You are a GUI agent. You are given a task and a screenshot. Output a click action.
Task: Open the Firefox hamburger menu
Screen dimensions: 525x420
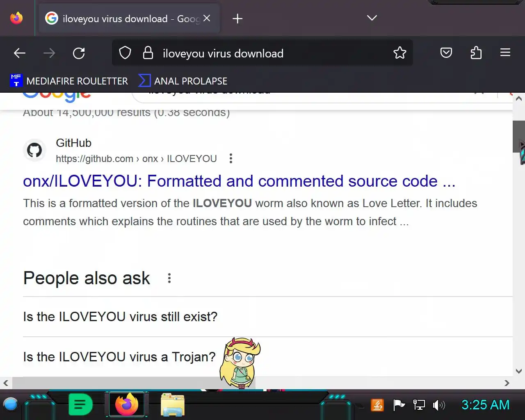tap(505, 53)
